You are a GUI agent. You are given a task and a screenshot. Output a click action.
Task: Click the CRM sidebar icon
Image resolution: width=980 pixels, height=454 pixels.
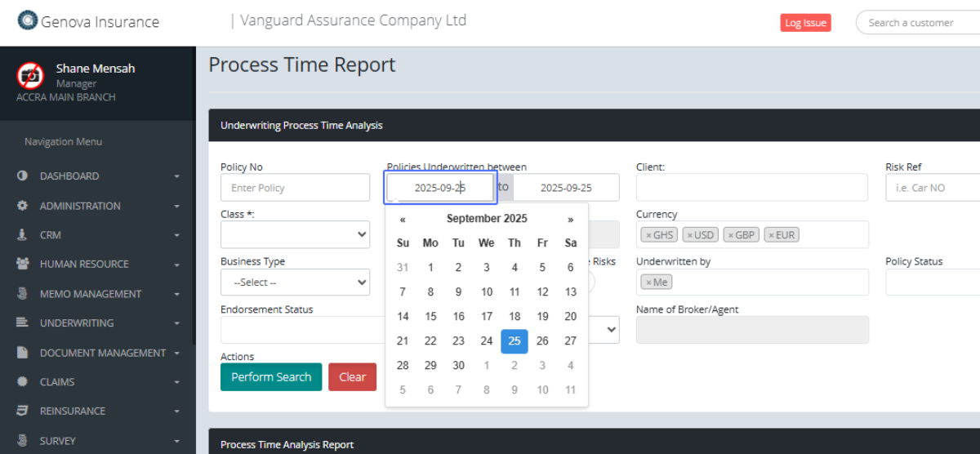click(x=22, y=235)
